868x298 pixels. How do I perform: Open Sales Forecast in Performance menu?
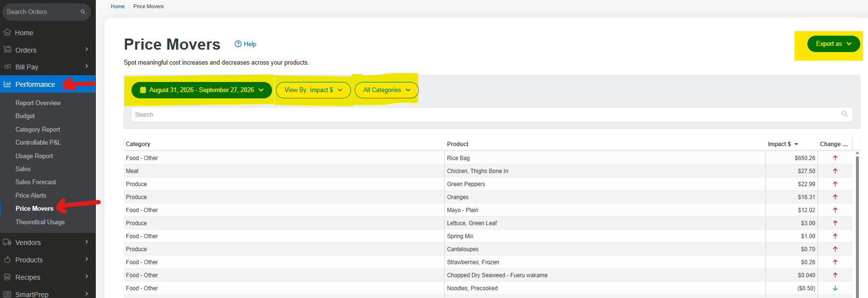[36, 182]
